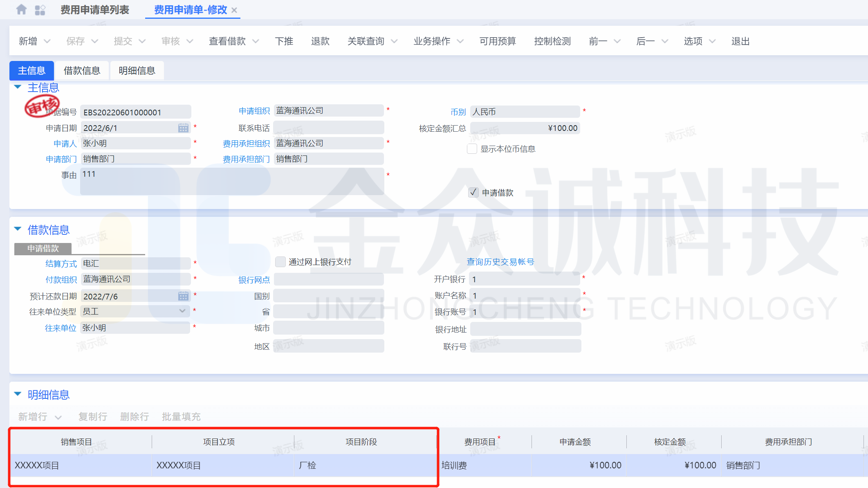Collapse the 主信息 section triangle

(x=18, y=87)
